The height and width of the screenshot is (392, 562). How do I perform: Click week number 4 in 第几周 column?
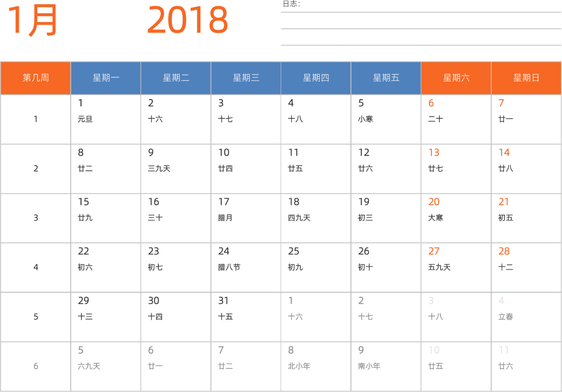point(36,268)
